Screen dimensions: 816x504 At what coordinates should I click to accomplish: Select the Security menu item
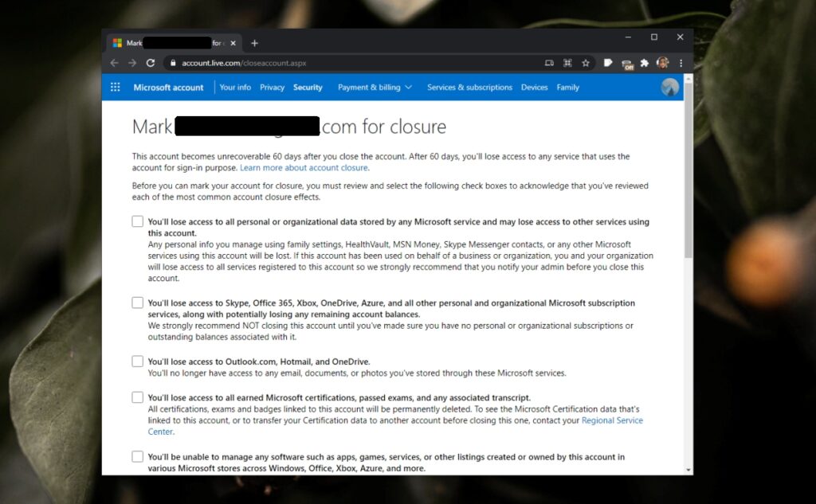[308, 87]
